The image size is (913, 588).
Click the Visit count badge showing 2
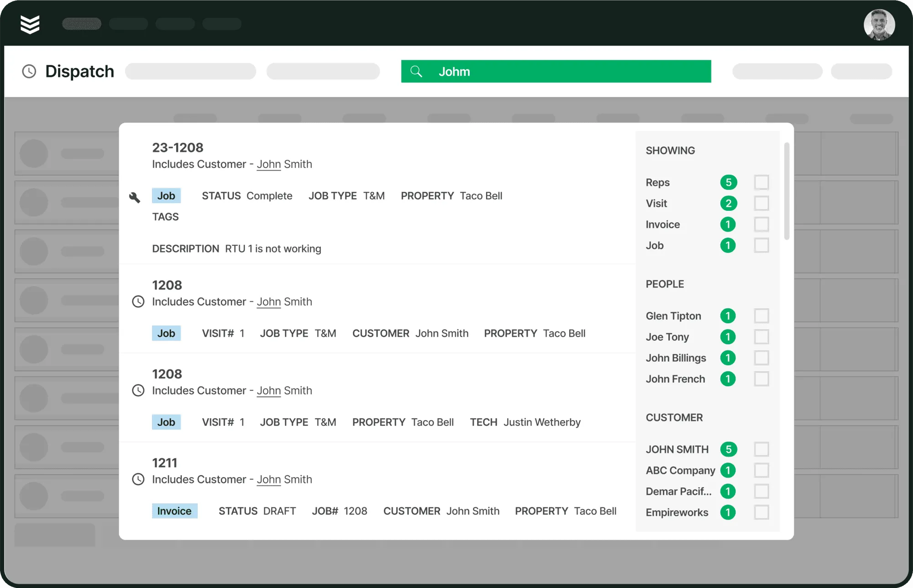pyautogui.click(x=729, y=203)
